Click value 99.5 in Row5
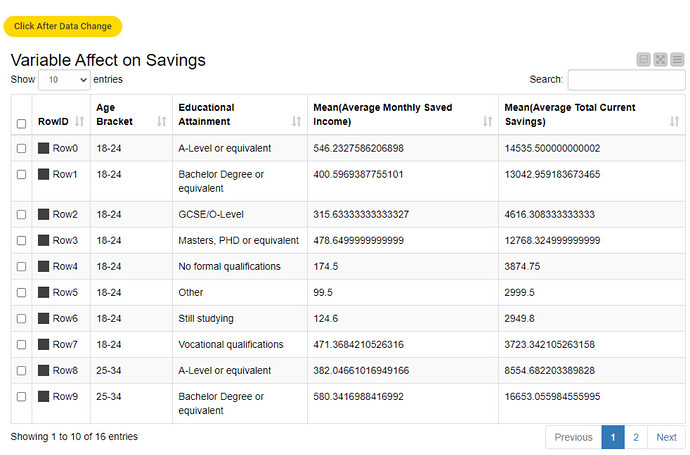Viewport: 690px width, 455px height. click(323, 292)
